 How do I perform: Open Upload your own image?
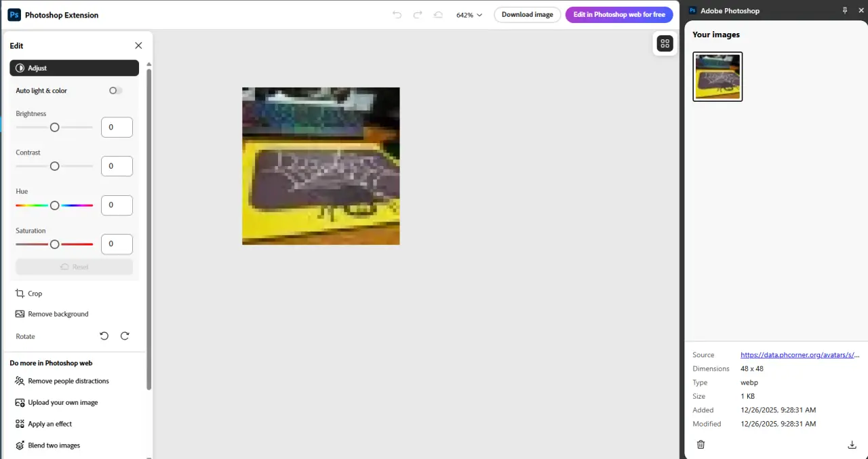pyautogui.click(x=56, y=403)
